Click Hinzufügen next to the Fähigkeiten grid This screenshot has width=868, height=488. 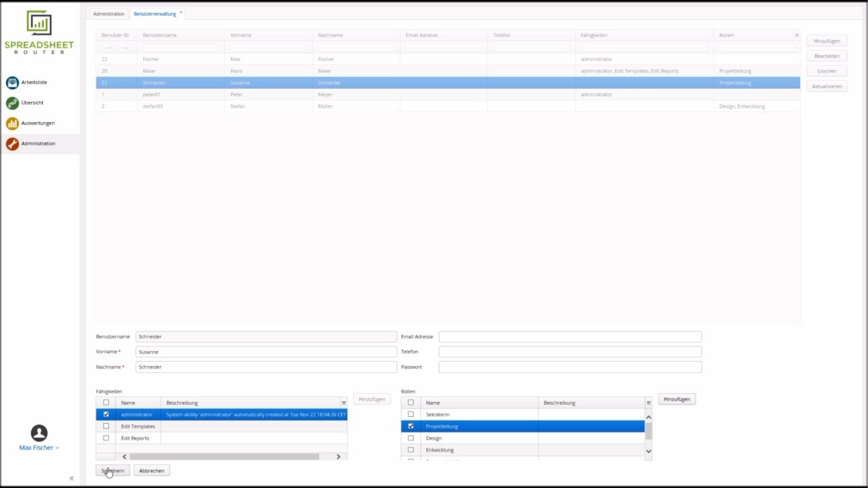tap(372, 399)
